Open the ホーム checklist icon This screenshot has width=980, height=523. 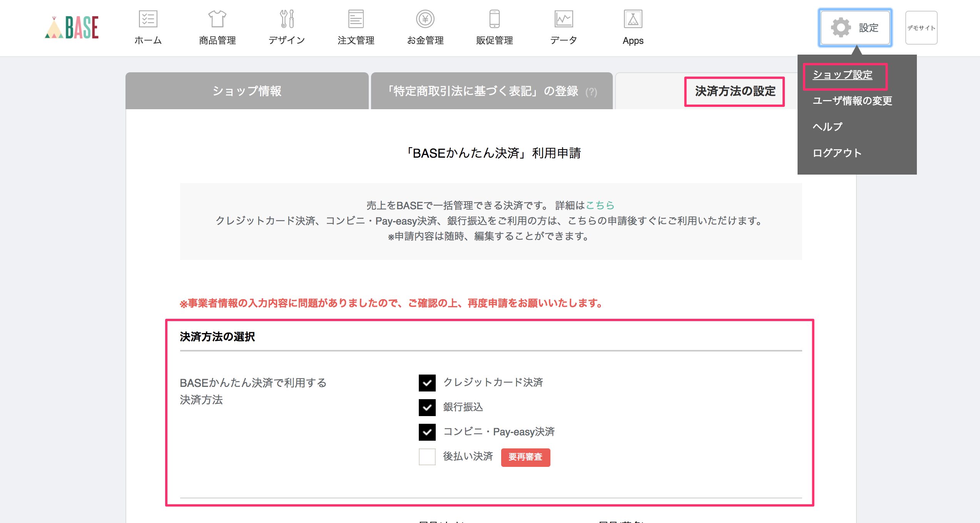pyautogui.click(x=148, y=19)
